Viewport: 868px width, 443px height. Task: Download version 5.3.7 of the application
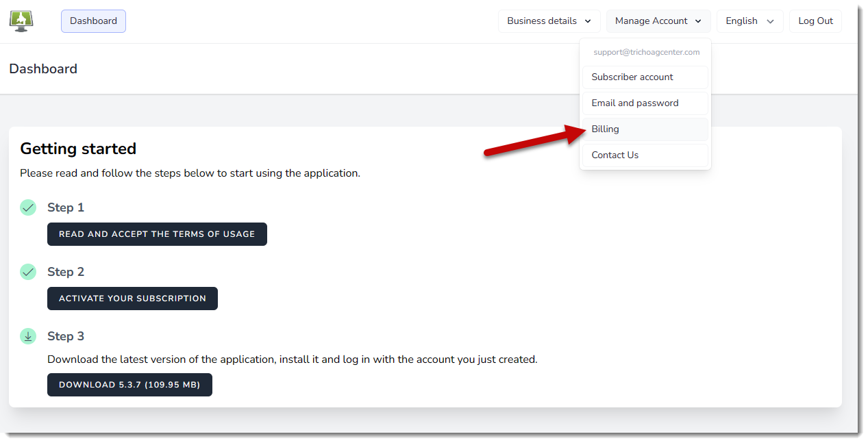pos(129,385)
